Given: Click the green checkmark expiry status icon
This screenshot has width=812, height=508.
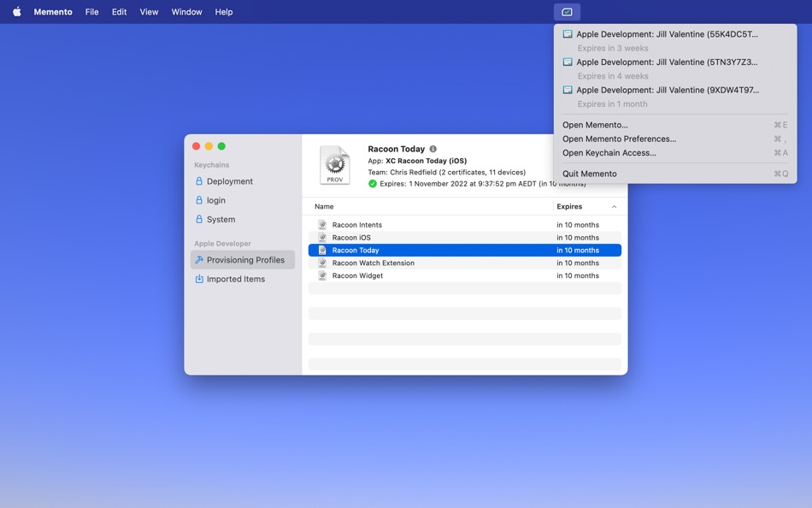Looking at the screenshot, I should (373, 184).
